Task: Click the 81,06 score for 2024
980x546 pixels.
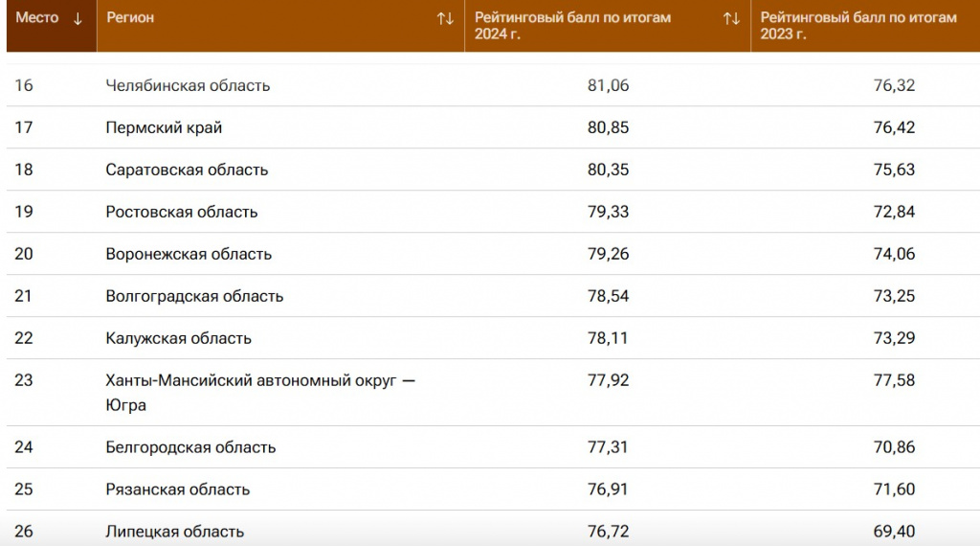Action: pyautogui.click(x=608, y=85)
